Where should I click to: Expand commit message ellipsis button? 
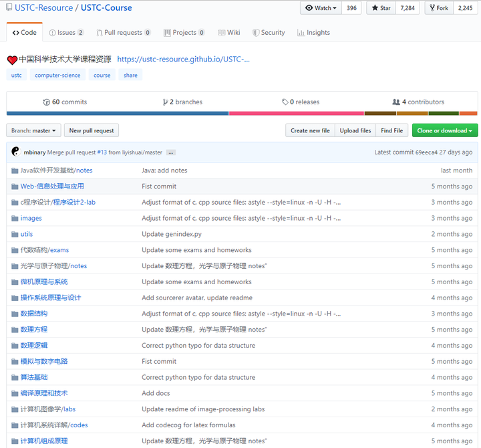point(171,152)
